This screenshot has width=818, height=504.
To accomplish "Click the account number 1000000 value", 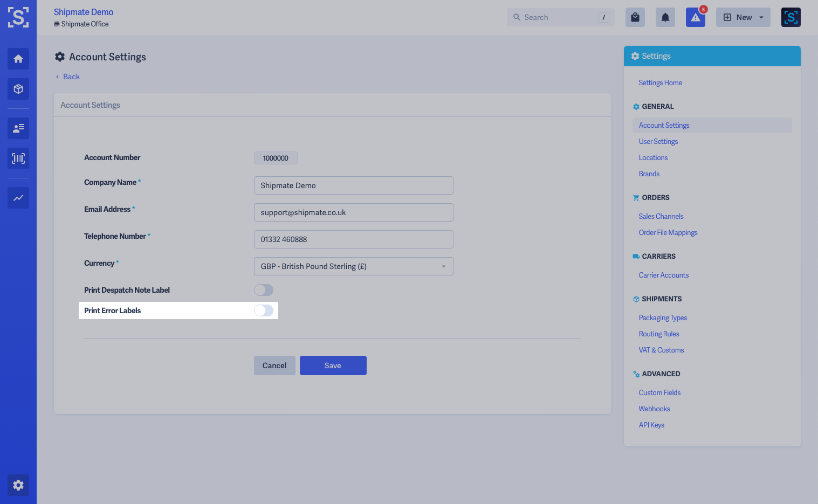I will 276,158.
